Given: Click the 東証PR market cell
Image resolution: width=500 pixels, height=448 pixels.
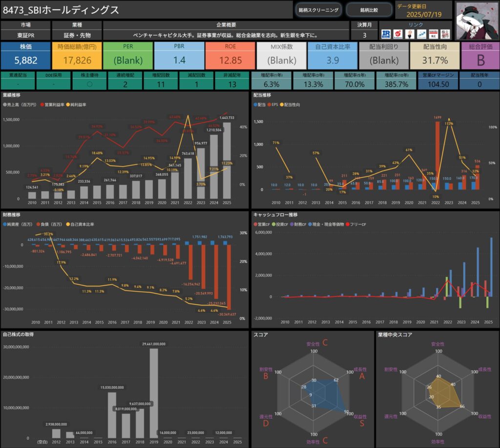Looking at the screenshot, I should 25,35.
